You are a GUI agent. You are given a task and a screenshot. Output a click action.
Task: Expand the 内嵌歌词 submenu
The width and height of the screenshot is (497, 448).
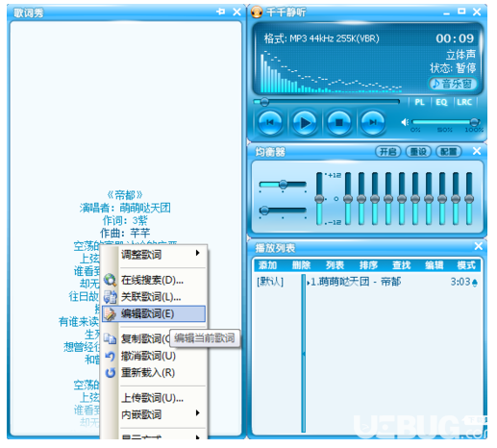154,415
